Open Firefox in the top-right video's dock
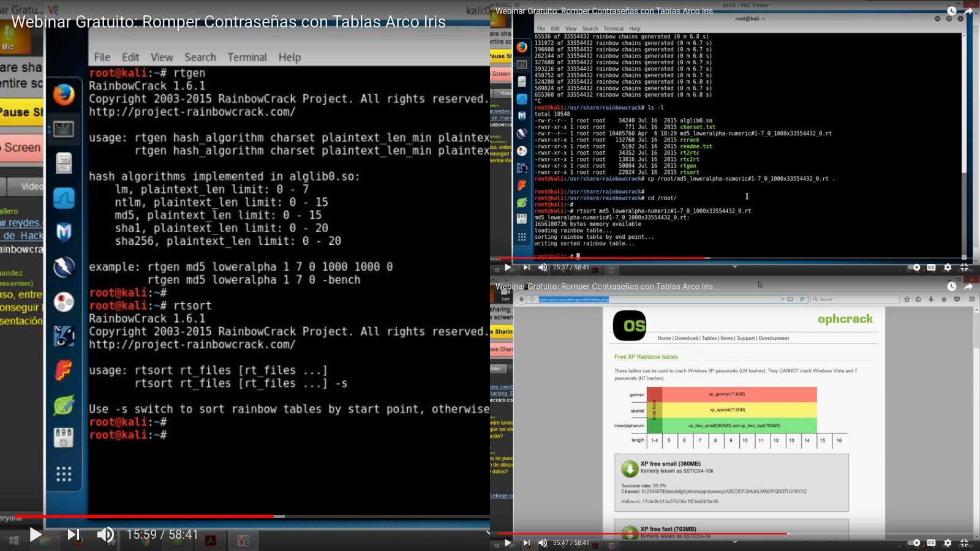Viewport: 980px width, 551px height. tap(522, 47)
